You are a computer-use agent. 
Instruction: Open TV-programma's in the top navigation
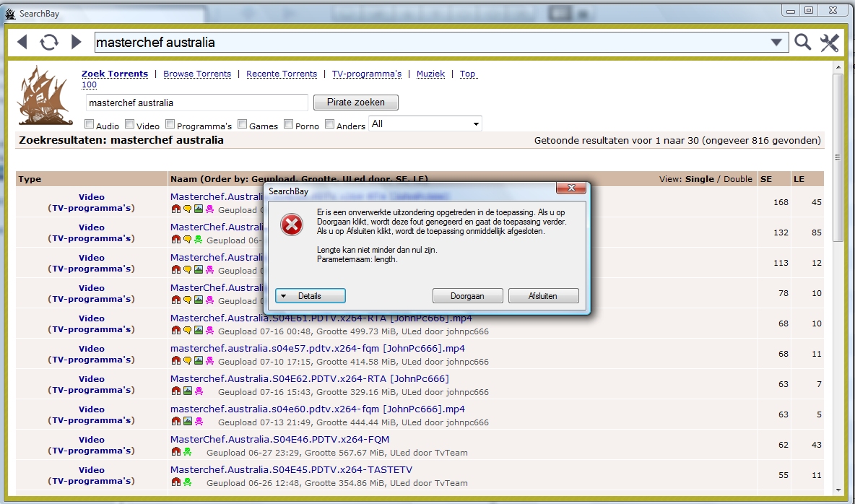tap(367, 74)
